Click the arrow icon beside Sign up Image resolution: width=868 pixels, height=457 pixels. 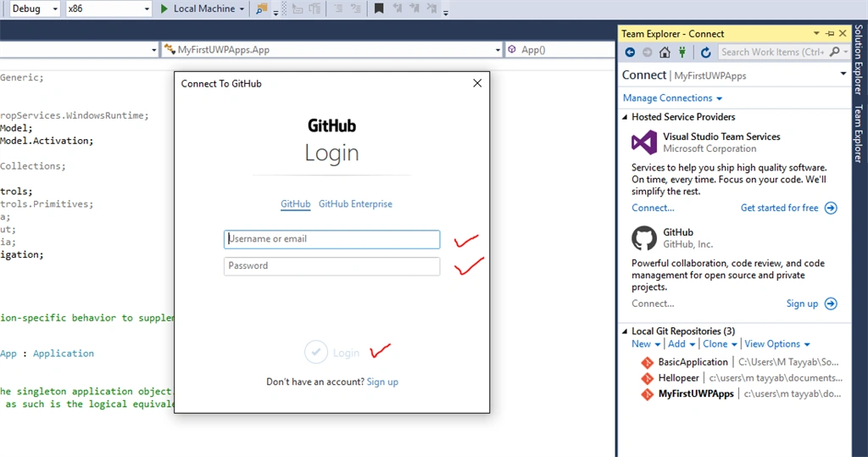(x=831, y=304)
